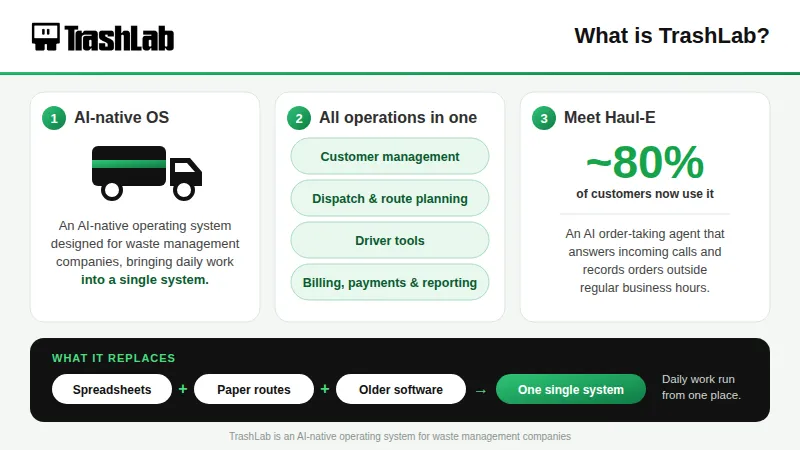Select the Older software pill

401,389
